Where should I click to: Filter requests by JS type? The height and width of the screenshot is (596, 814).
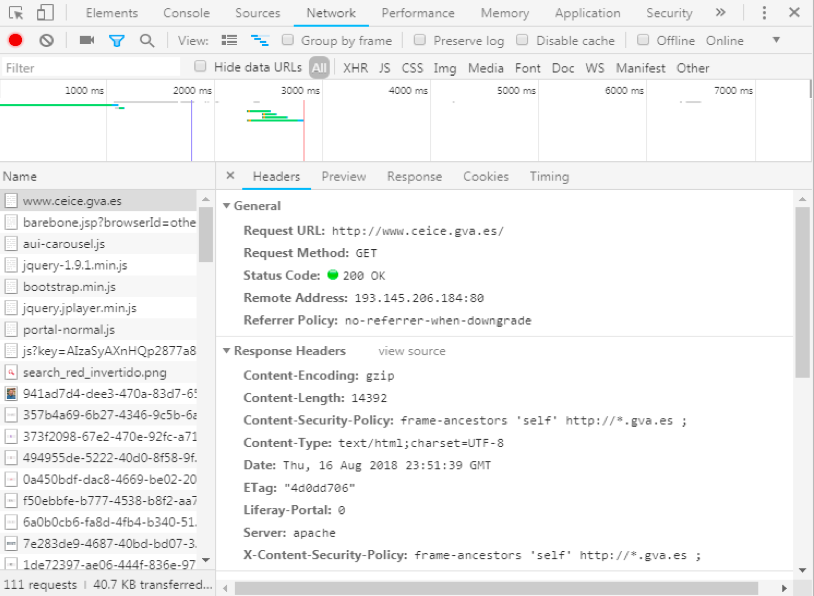click(384, 68)
